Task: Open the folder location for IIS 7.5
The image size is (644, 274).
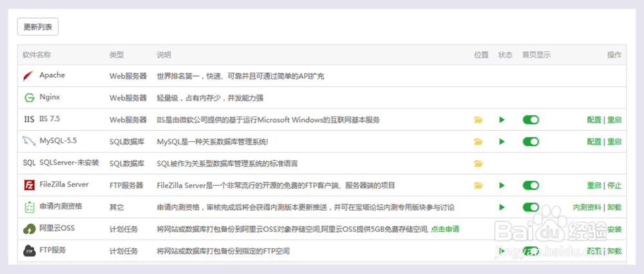Action: (478, 120)
